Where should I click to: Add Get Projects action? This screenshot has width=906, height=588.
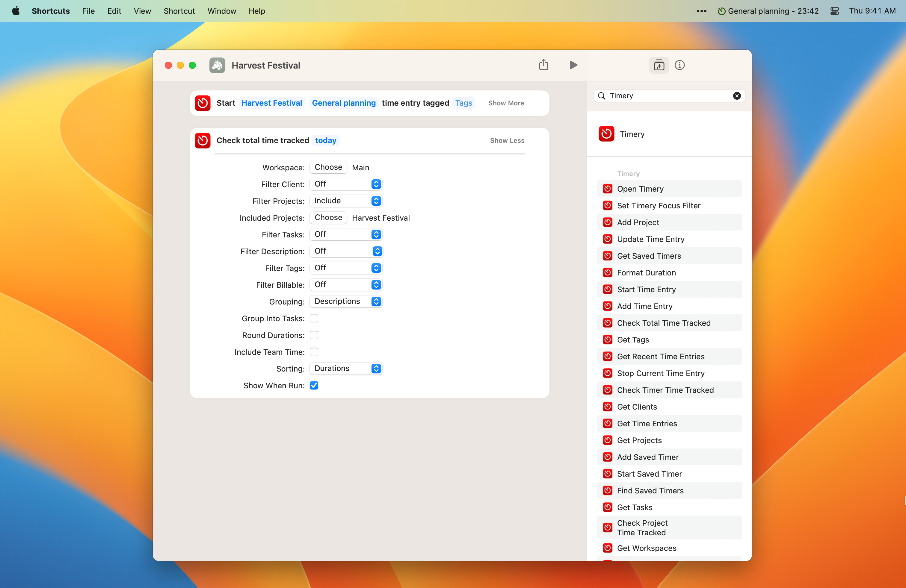point(669,440)
